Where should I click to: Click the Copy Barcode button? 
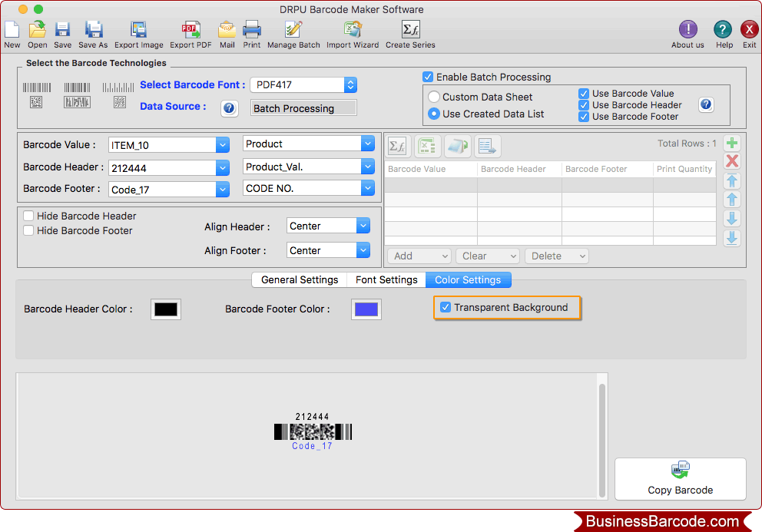(x=680, y=479)
